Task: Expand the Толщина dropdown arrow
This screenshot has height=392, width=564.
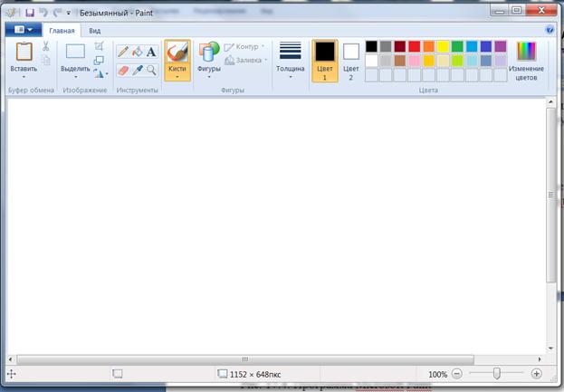Action: [291, 77]
